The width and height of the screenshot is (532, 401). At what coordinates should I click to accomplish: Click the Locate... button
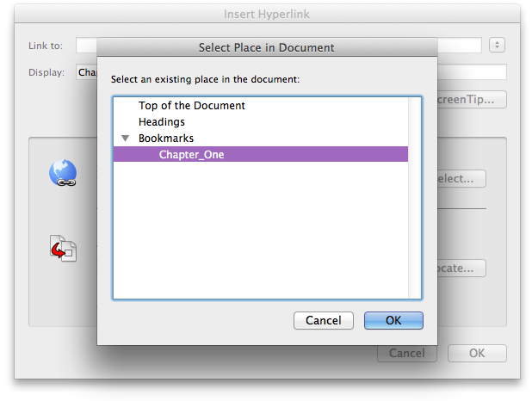coord(461,268)
